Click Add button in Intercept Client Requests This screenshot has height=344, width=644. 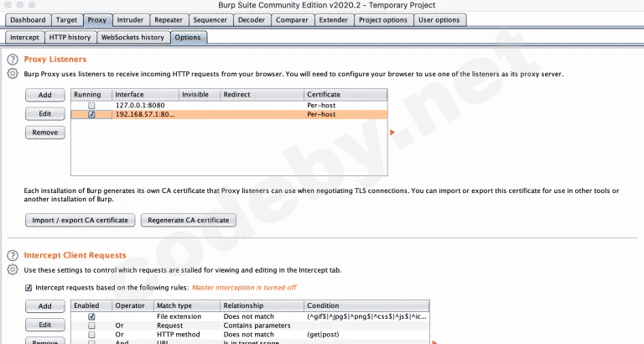point(44,306)
